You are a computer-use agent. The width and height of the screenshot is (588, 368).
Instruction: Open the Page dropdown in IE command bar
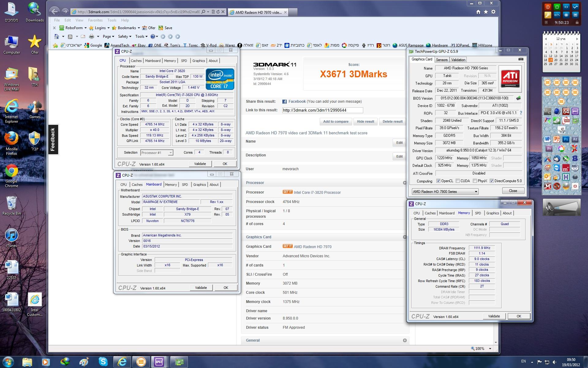coord(108,36)
